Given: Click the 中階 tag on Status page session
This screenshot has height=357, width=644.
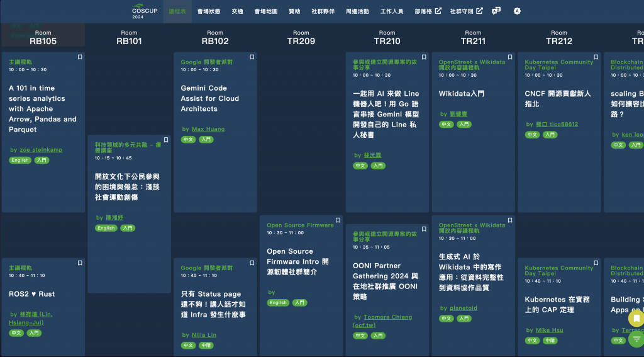Looking at the screenshot, I should coord(206,346).
